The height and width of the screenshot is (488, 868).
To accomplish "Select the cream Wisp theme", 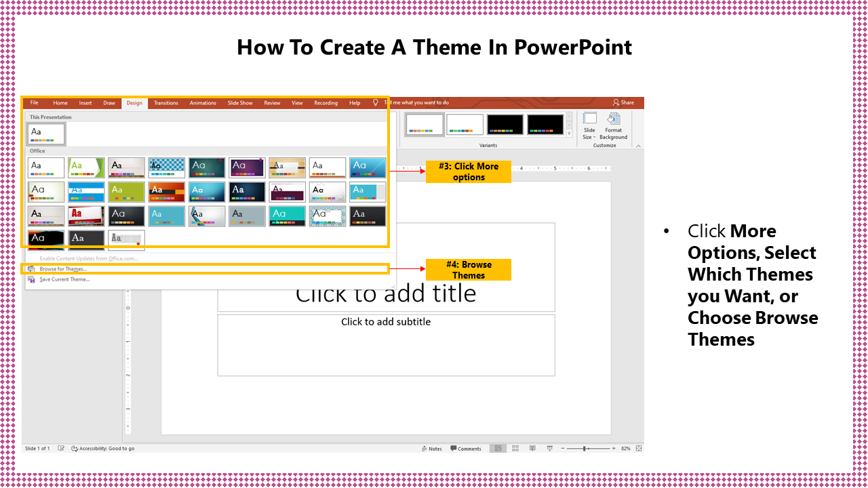I will pos(46,192).
